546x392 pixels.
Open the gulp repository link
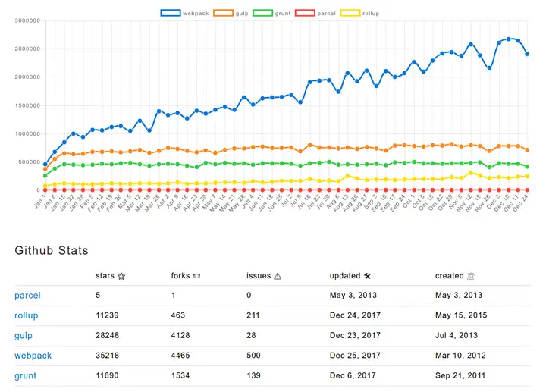click(x=24, y=336)
